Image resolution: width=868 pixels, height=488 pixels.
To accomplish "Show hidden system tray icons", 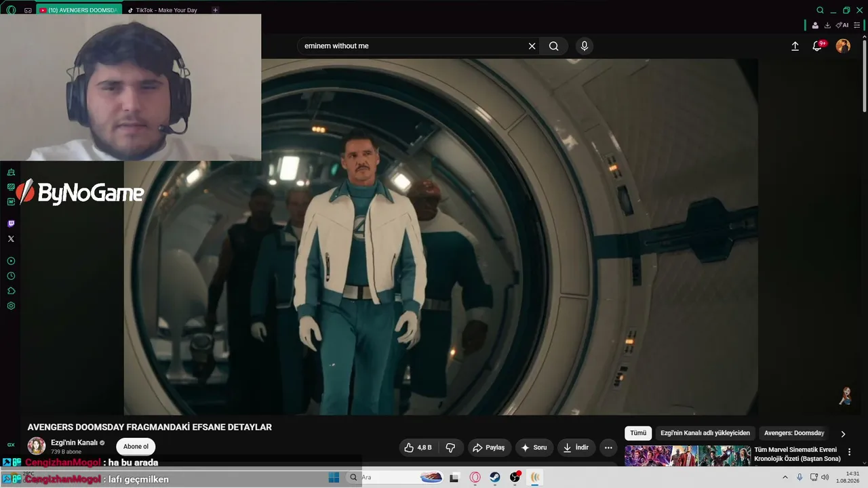I will coord(785,477).
